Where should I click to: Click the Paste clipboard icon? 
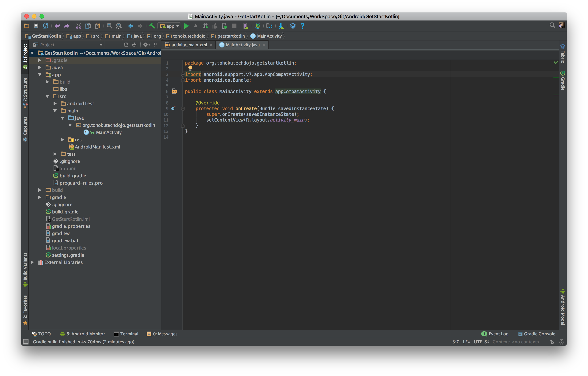coord(98,26)
